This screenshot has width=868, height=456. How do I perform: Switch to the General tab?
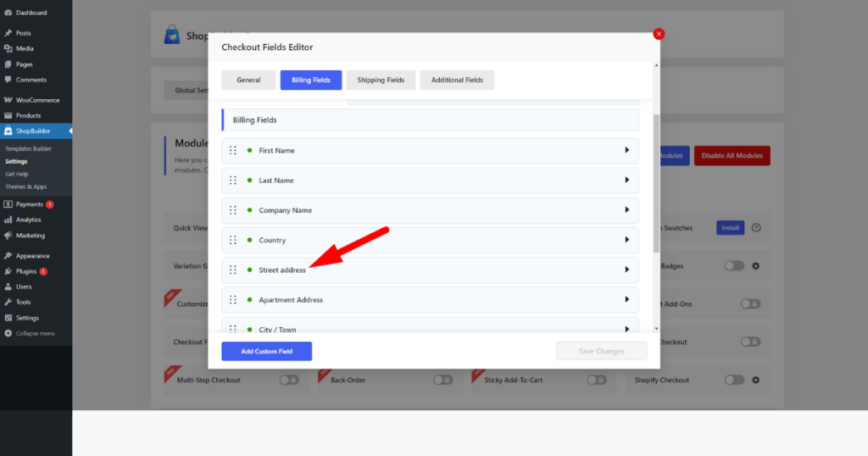coord(248,81)
